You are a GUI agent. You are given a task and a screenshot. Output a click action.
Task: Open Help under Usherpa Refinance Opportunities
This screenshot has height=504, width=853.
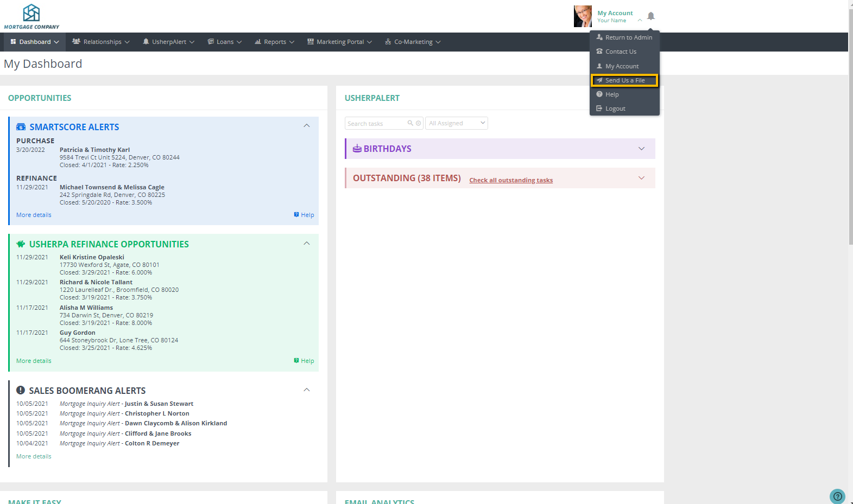[x=304, y=361]
